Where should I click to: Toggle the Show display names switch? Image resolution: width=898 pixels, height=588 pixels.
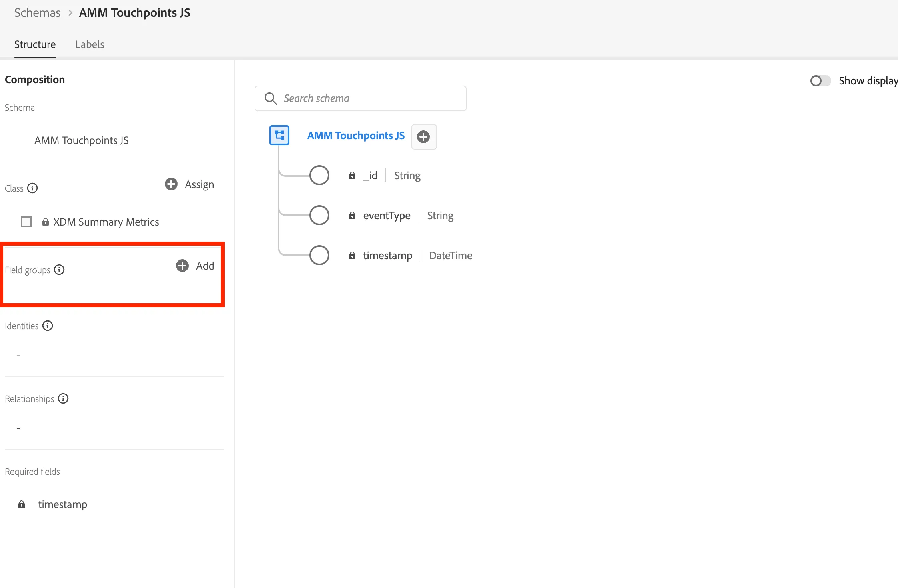(820, 81)
